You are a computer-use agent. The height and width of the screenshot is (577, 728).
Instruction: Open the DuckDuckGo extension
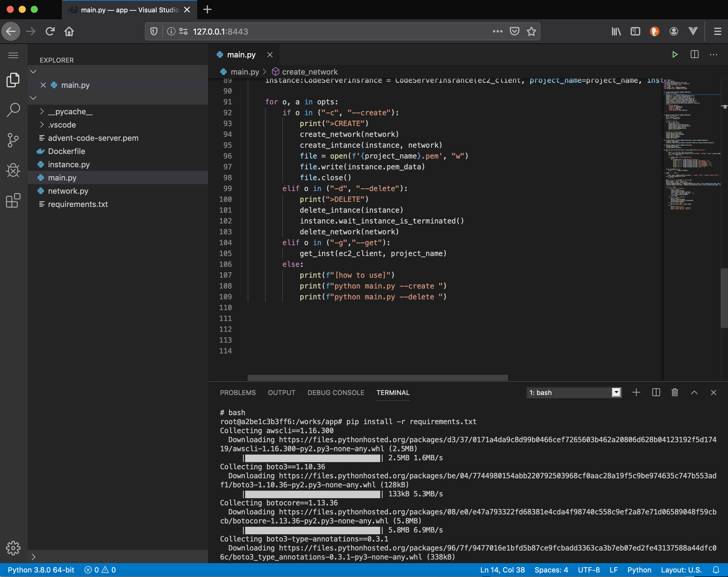pos(654,31)
